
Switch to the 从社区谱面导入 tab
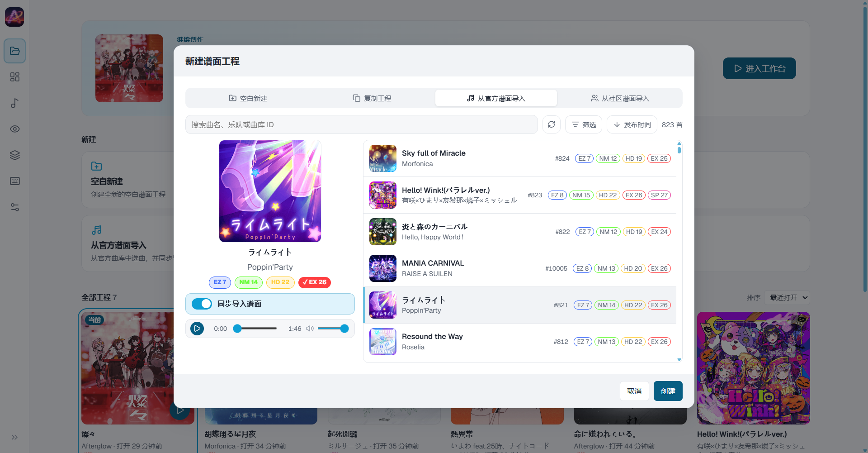point(620,98)
